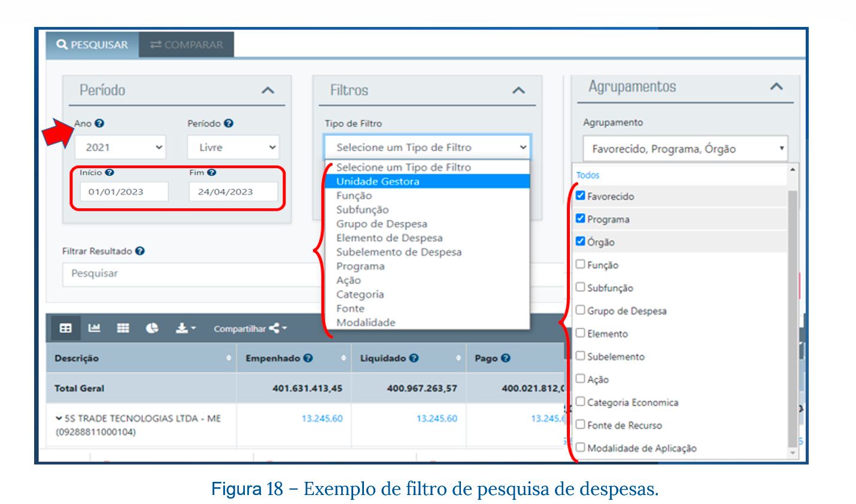Check the Fonte de Recurso checkbox
This screenshot has width=856, height=504.
(580, 424)
